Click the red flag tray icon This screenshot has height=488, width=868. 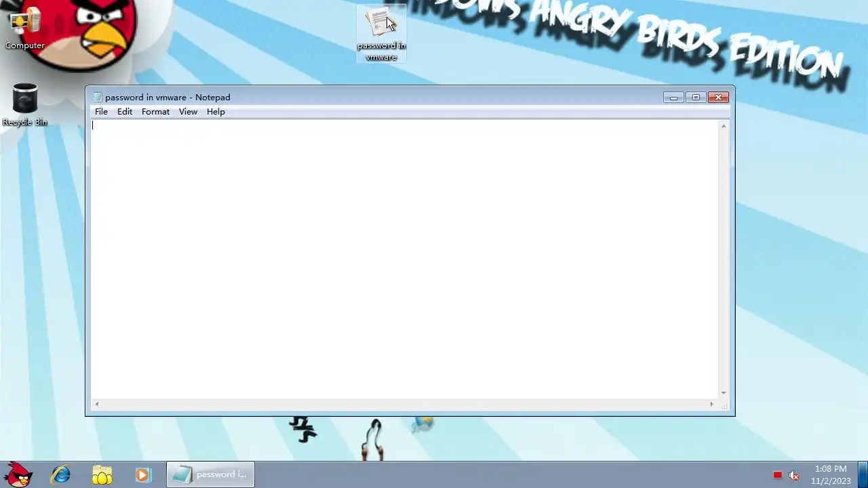(778, 475)
